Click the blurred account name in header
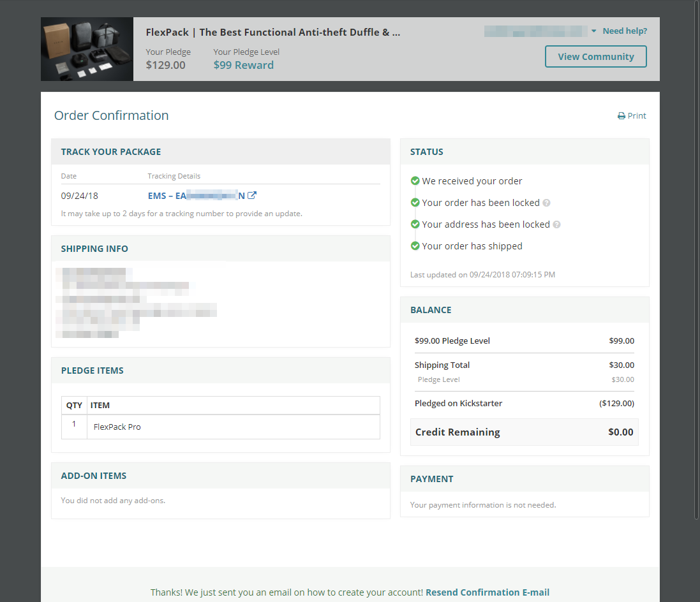The width and height of the screenshot is (700, 602). (x=536, y=31)
